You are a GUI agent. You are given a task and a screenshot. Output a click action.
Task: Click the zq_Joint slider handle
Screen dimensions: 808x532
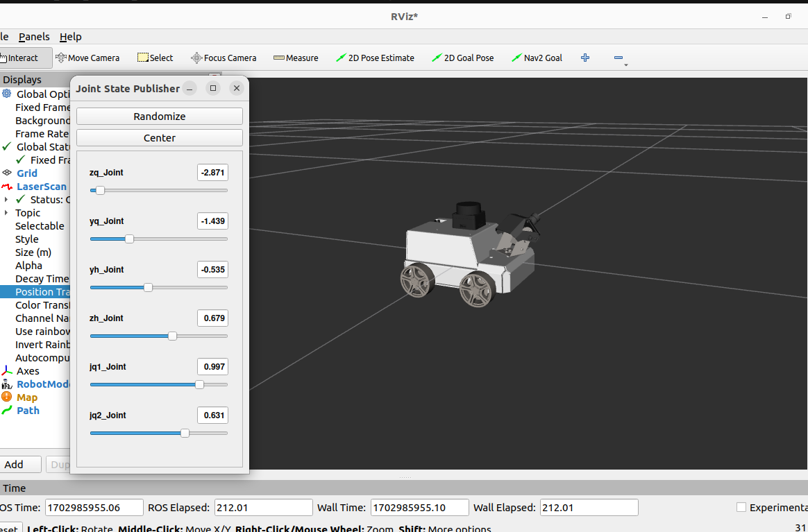[x=101, y=191]
